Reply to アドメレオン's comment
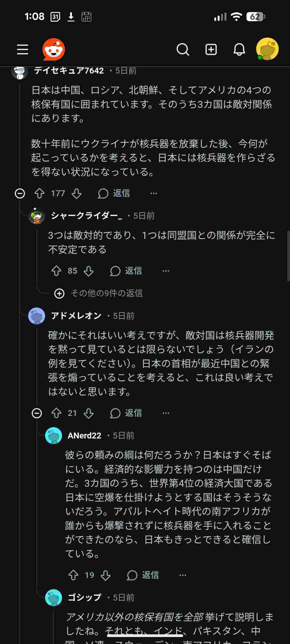Viewport: 290px width, 644px height. coord(126,413)
